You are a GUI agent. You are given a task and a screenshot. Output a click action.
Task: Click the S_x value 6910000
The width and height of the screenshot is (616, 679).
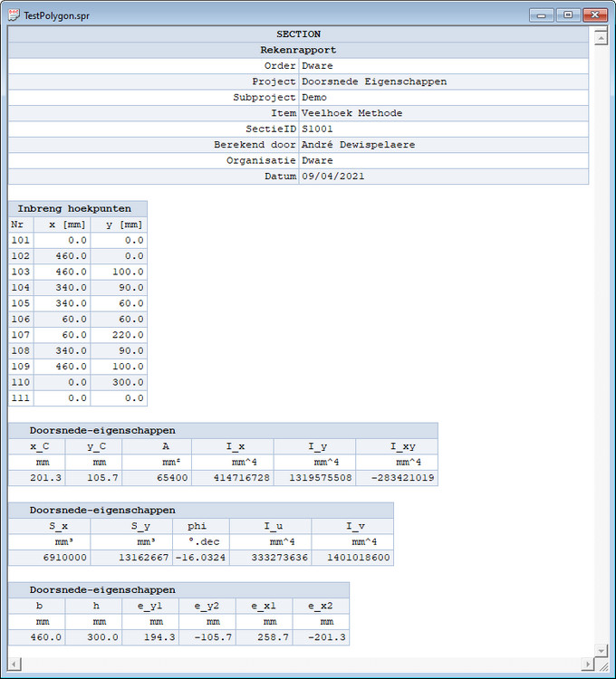65,558
